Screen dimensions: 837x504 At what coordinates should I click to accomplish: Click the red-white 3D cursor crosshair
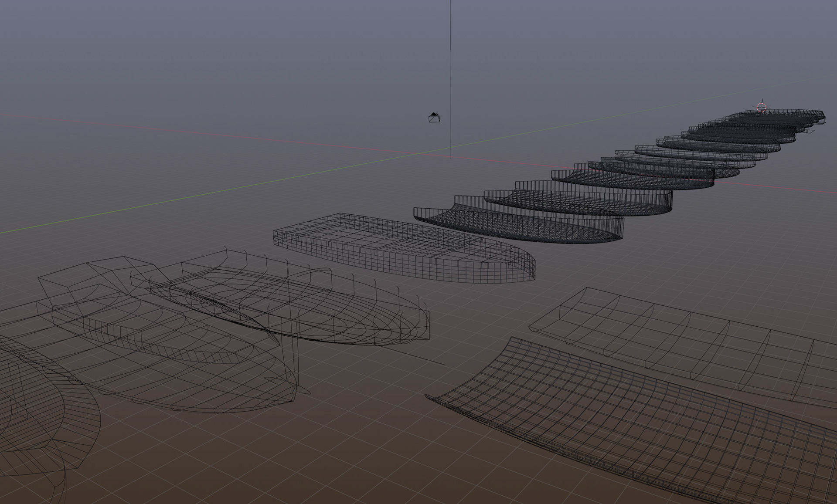761,108
